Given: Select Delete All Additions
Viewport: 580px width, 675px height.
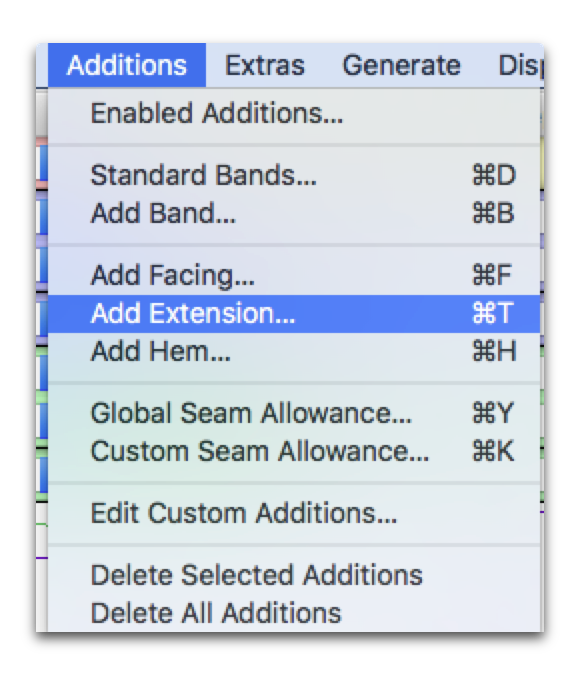Looking at the screenshot, I should point(294,613).
